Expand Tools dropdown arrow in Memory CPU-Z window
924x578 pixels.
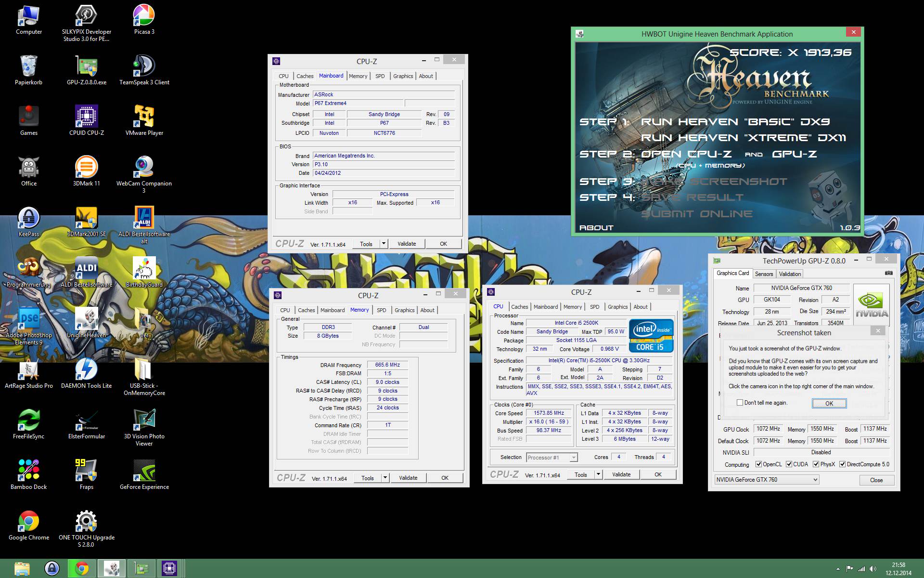pyautogui.click(x=385, y=478)
